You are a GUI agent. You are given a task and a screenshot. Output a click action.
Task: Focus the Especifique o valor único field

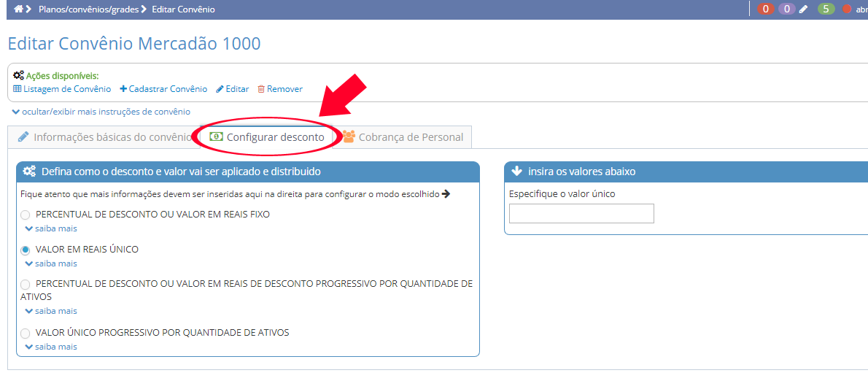click(x=581, y=214)
